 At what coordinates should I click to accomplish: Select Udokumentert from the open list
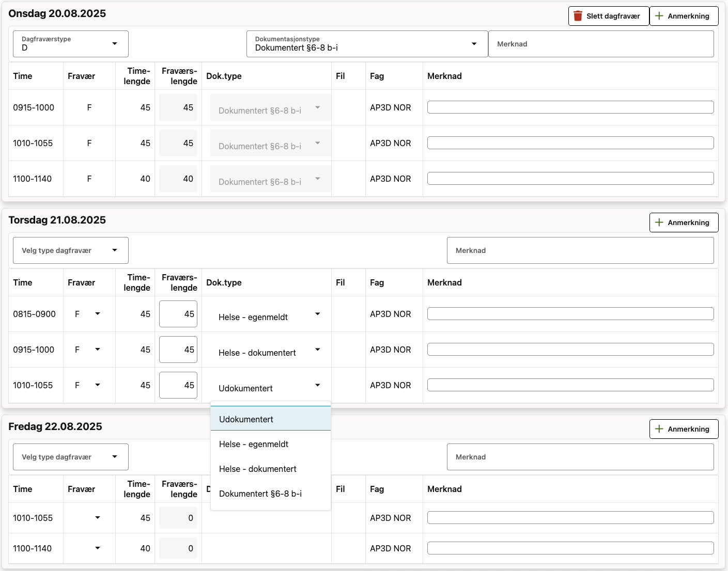(x=270, y=419)
